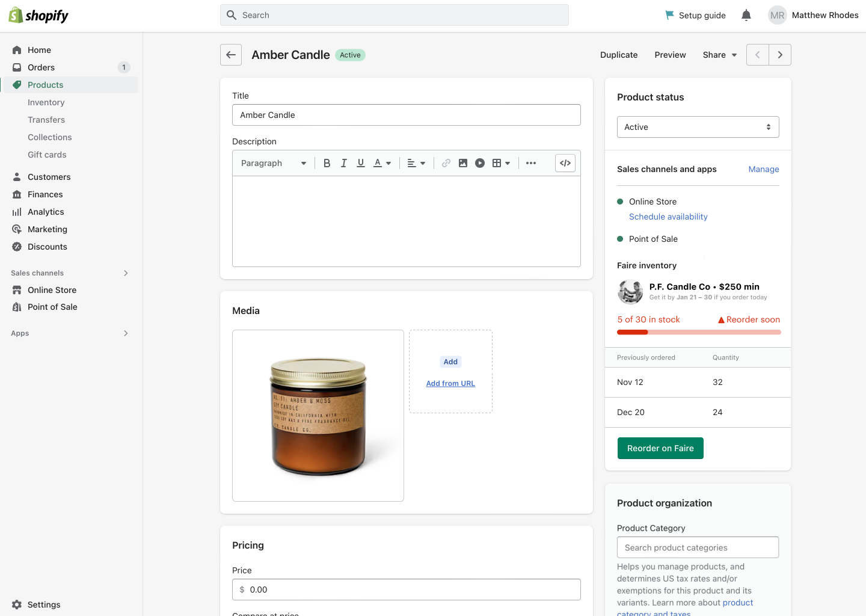Click the Amber Candle product image thumbnail
Image resolution: width=866 pixels, height=616 pixels.
[x=318, y=415]
